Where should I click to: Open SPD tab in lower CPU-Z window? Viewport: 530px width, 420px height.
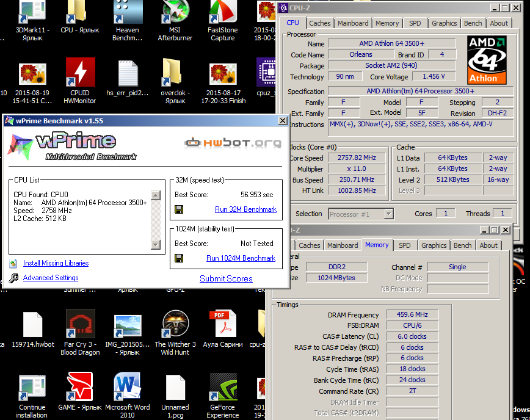pos(405,245)
